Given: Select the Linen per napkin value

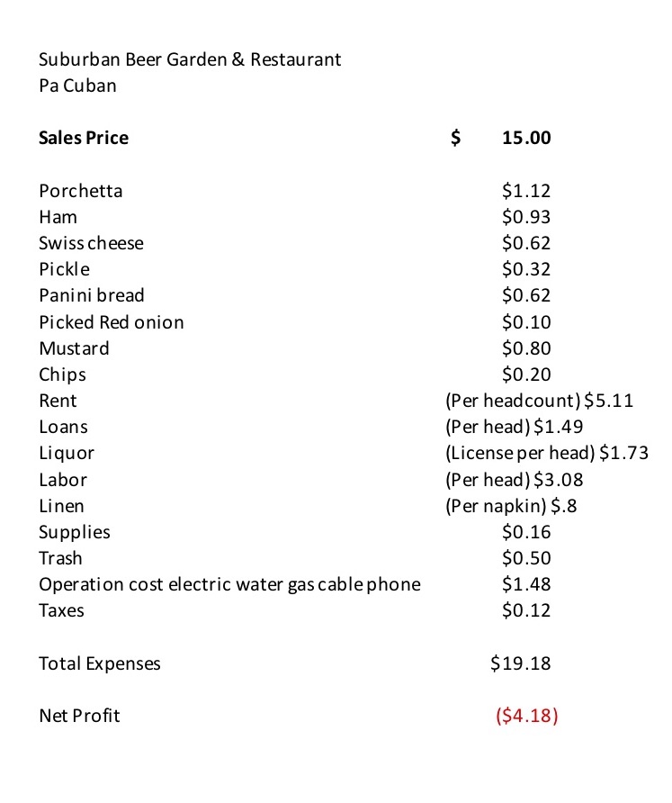Looking at the screenshot, I should [511, 506].
